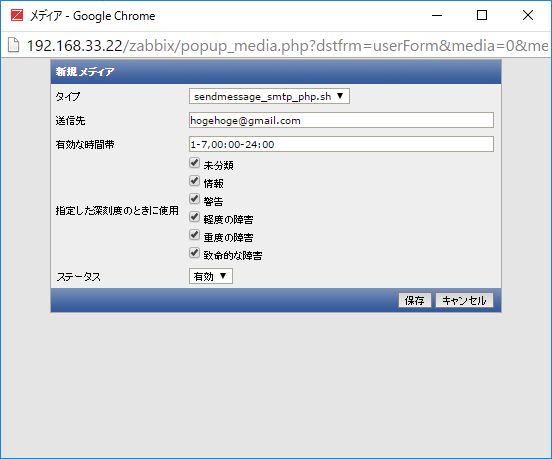The height and width of the screenshot is (459, 552).
Task: Click the URL in the address bar
Action: [x=287, y=45]
